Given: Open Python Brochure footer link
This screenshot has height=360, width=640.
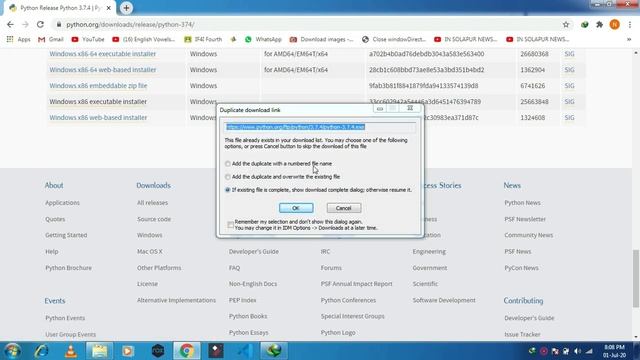Looking at the screenshot, I should point(69,268).
